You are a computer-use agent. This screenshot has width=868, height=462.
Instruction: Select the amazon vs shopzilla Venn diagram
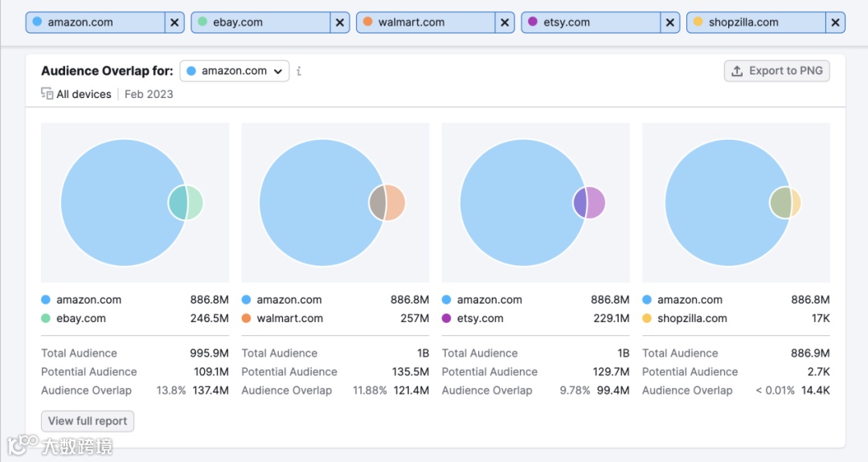[x=736, y=202]
